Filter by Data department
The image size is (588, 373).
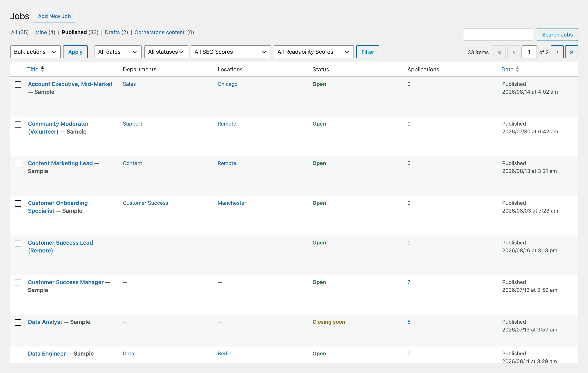(x=128, y=353)
